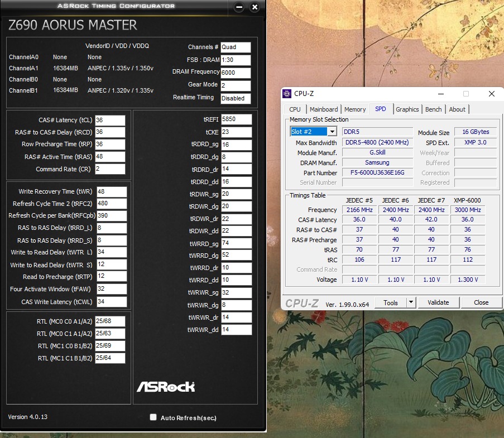
Task: Click the JEDEC #5 frequency 2166 MHz cell
Action: [359, 210]
